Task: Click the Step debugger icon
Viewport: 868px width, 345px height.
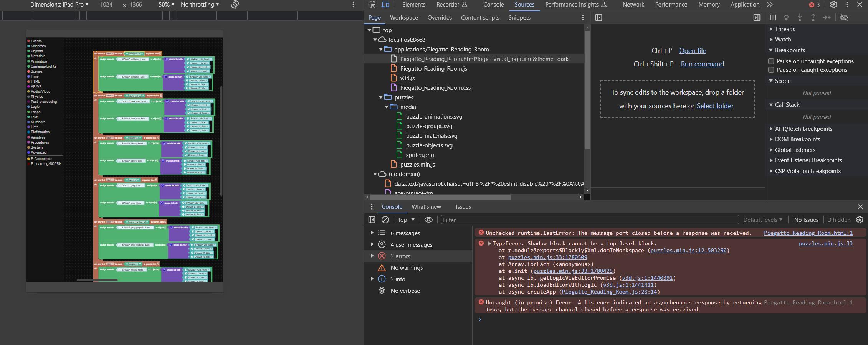Action: [827, 18]
